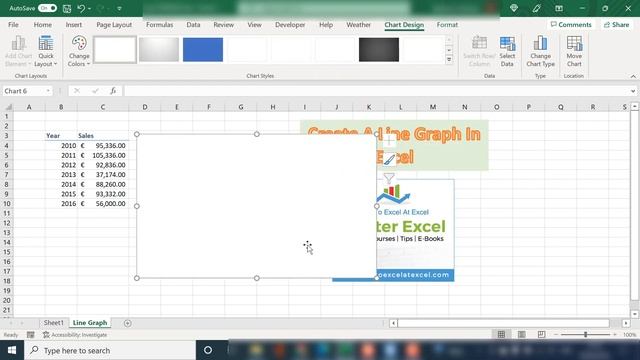
Task: Click the Undo arrow icon
Action: 81,8
